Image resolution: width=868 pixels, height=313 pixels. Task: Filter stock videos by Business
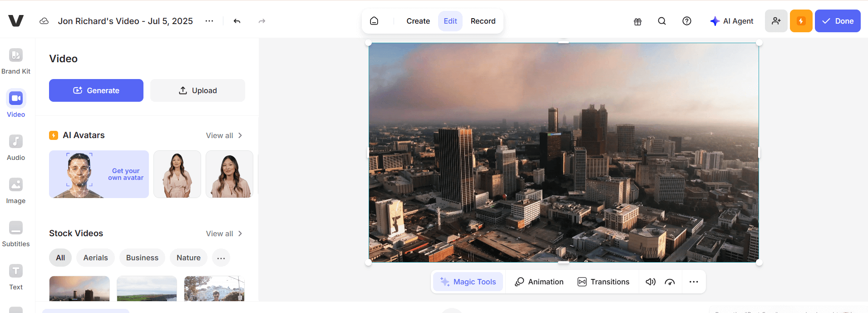click(142, 258)
